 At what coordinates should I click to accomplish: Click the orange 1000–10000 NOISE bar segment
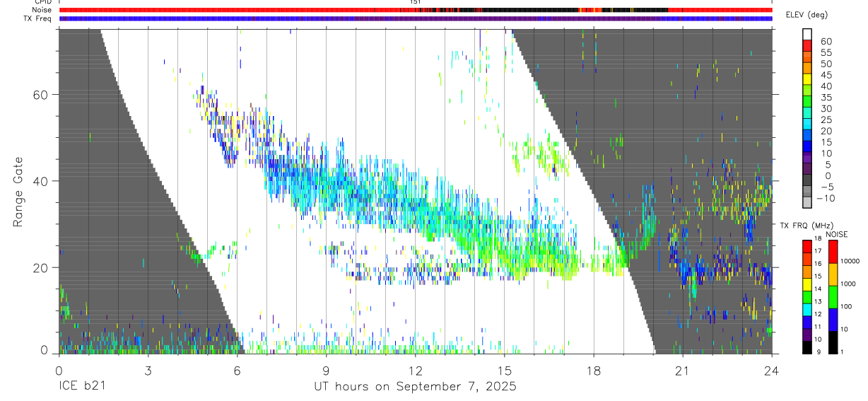tap(833, 274)
